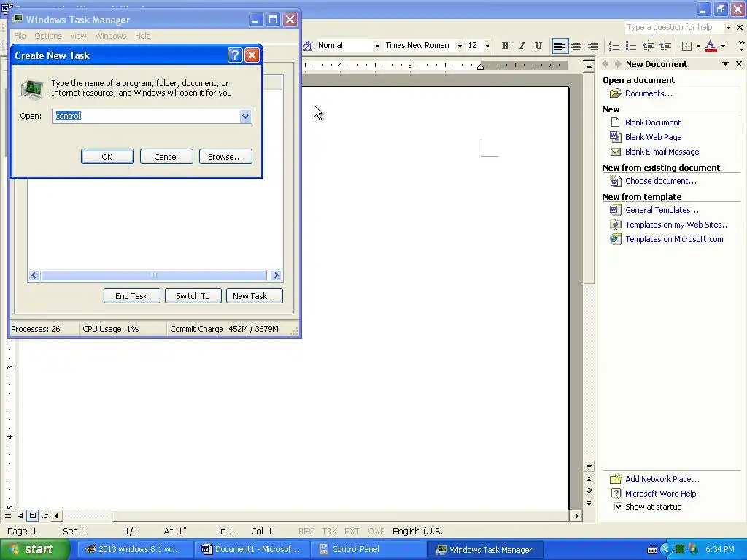Show more toolbar options chevron
The image size is (747, 560).
point(741,46)
